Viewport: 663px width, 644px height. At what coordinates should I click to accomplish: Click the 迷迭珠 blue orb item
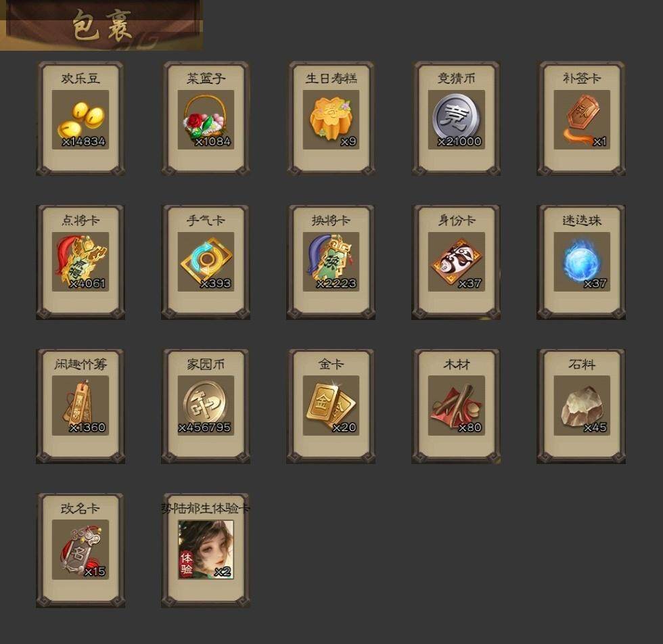(581, 262)
